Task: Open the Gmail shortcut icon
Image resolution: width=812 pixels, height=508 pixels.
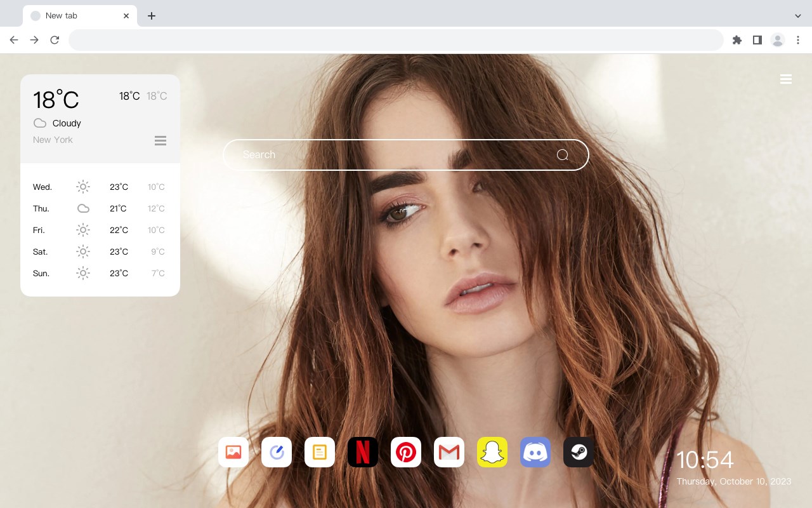Action: pyautogui.click(x=449, y=452)
